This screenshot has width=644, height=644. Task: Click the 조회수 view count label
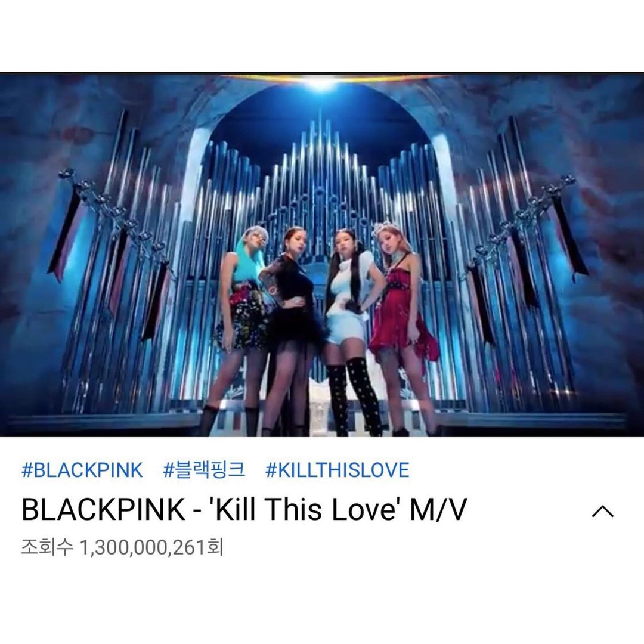[47, 547]
